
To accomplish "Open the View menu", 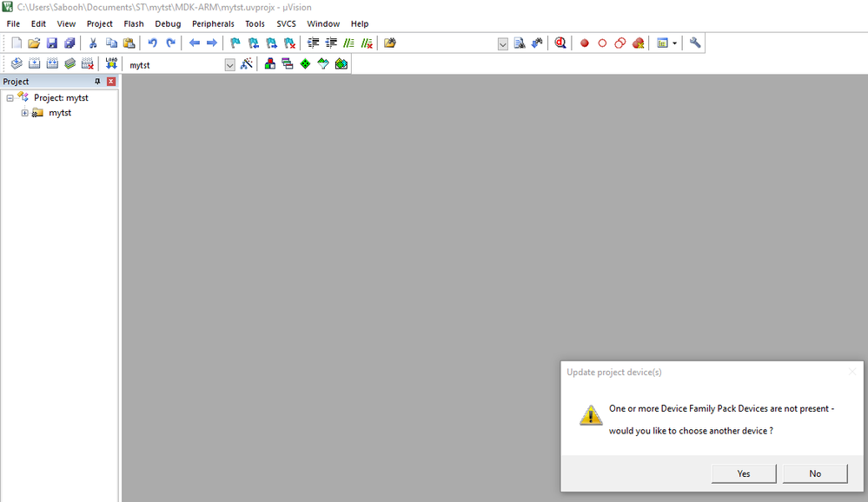I will 66,23.
